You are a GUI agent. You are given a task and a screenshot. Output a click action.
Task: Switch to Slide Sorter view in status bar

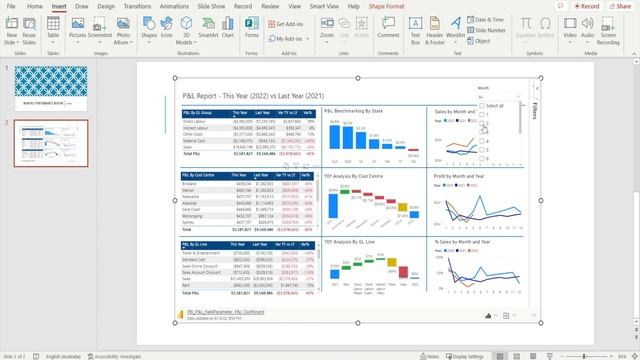coord(516,356)
